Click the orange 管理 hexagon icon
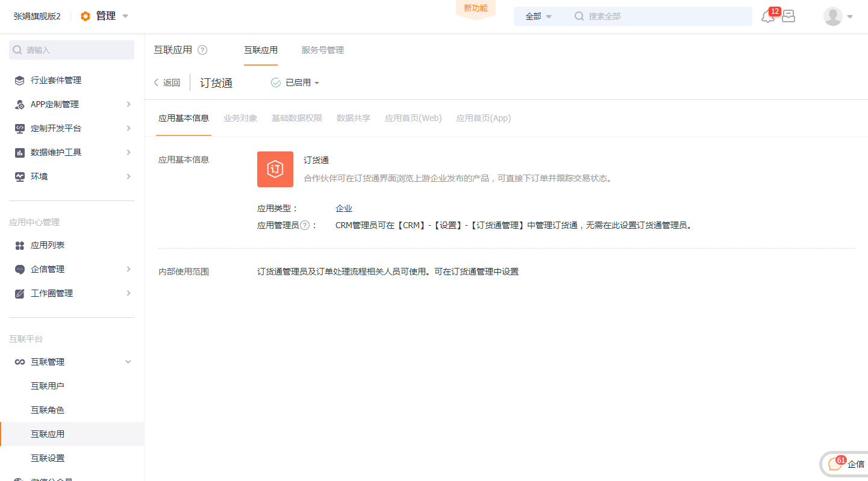Image resolution: width=868 pixels, height=481 pixels. (x=86, y=16)
